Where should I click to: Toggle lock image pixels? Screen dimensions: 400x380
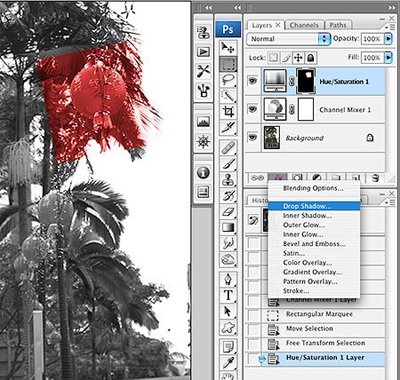(x=286, y=58)
